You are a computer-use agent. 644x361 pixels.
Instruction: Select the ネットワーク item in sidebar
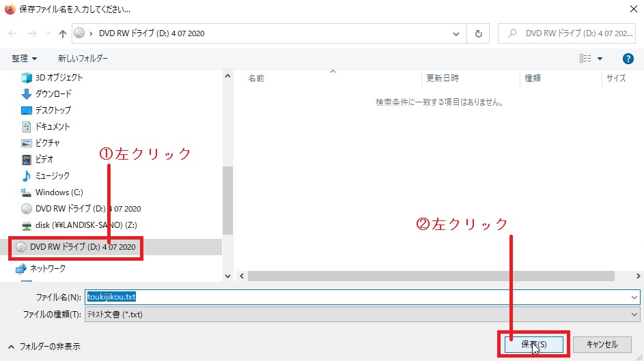pyautogui.click(x=48, y=268)
